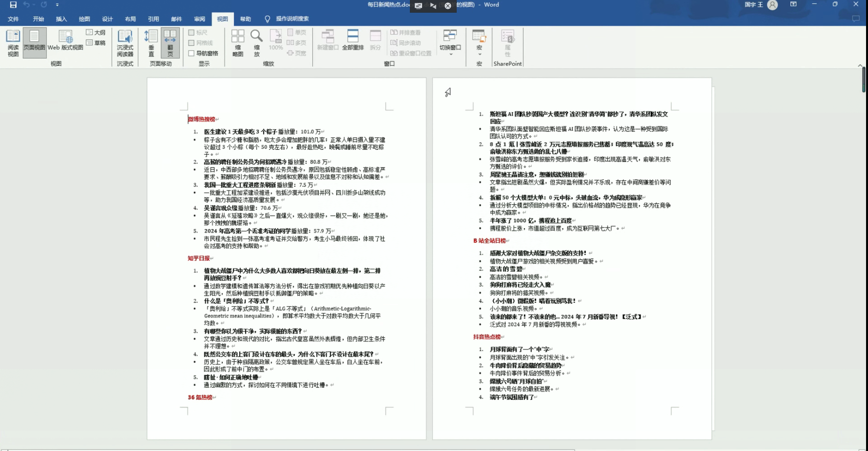Open the Quick Access Toolbar customize dropdown
The width and height of the screenshot is (868, 451).
pos(57,5)
